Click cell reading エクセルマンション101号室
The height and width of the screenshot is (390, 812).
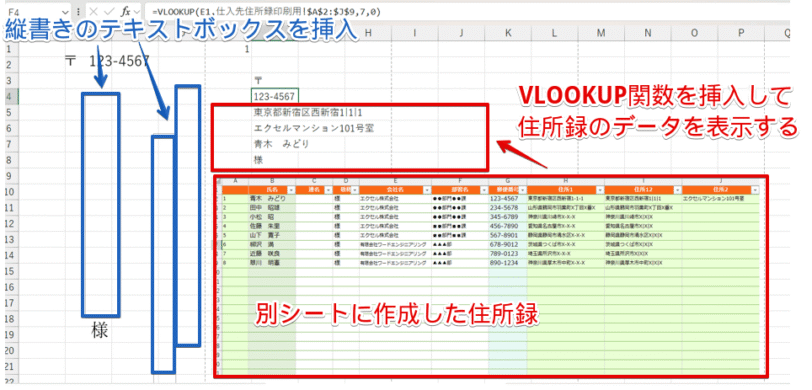[x=313, y=128]
